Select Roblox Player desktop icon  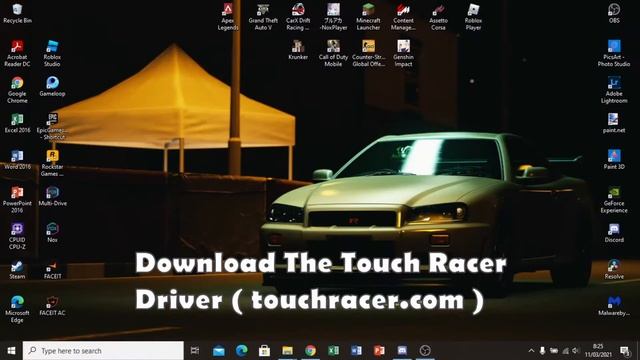point(473,17)
